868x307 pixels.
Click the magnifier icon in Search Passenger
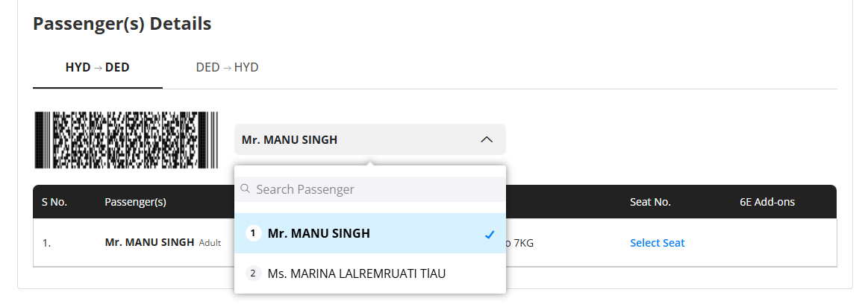(246, 189)
